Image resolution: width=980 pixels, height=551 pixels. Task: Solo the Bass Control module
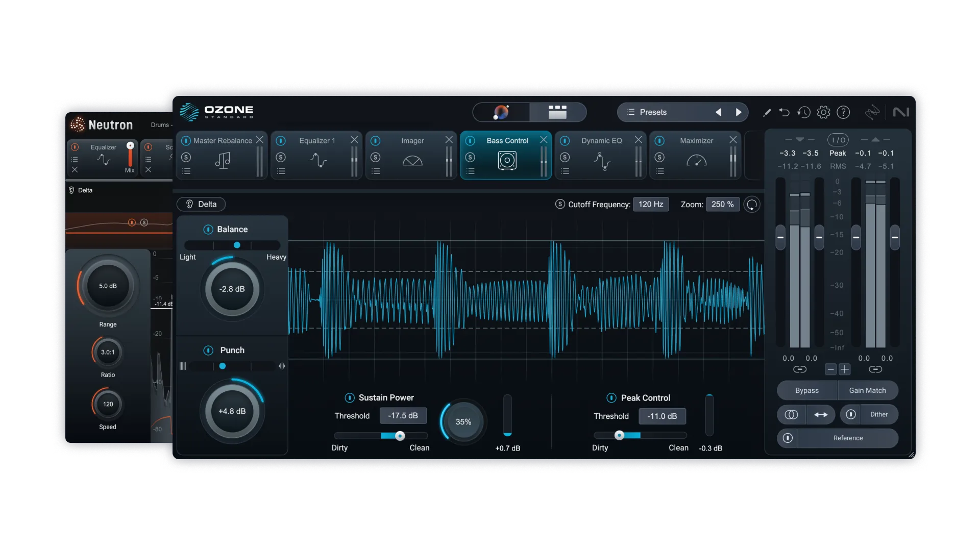coord(471,158)
